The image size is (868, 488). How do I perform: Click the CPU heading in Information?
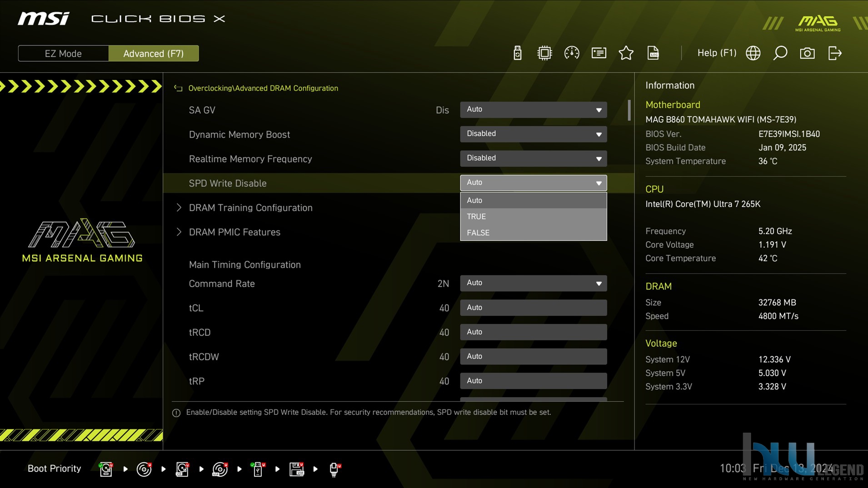654,189
